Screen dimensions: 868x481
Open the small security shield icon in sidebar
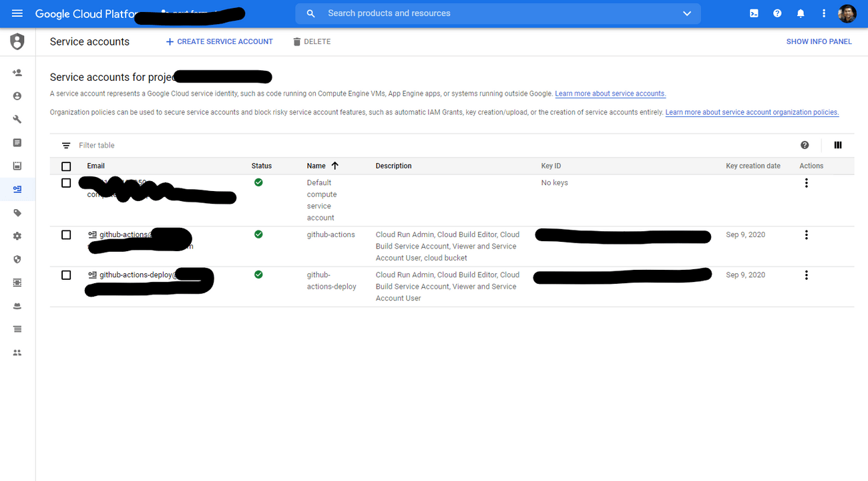[x=17, y=259]
